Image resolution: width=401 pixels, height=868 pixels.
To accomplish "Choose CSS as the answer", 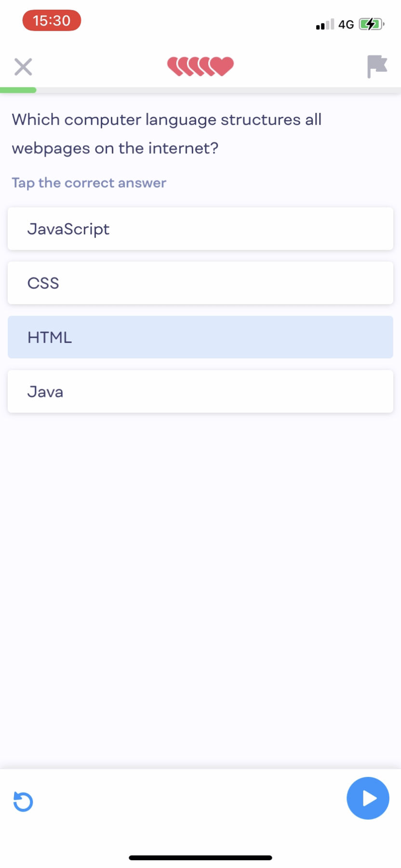I will (x=200, y=283).
